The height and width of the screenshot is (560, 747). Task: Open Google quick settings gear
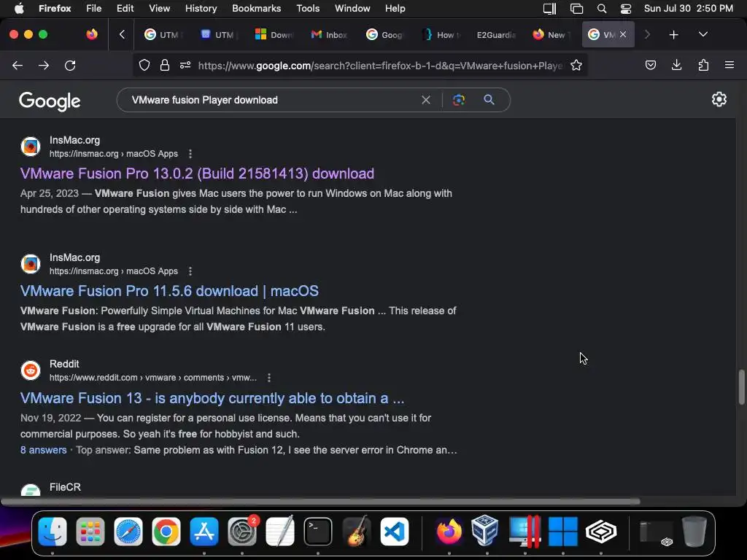(x=719, y=99)
